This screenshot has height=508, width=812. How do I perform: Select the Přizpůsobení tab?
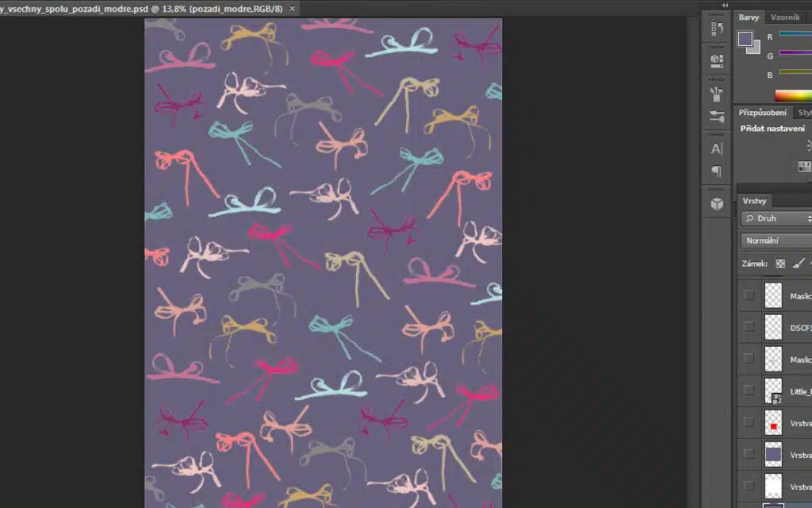[762, 113]
